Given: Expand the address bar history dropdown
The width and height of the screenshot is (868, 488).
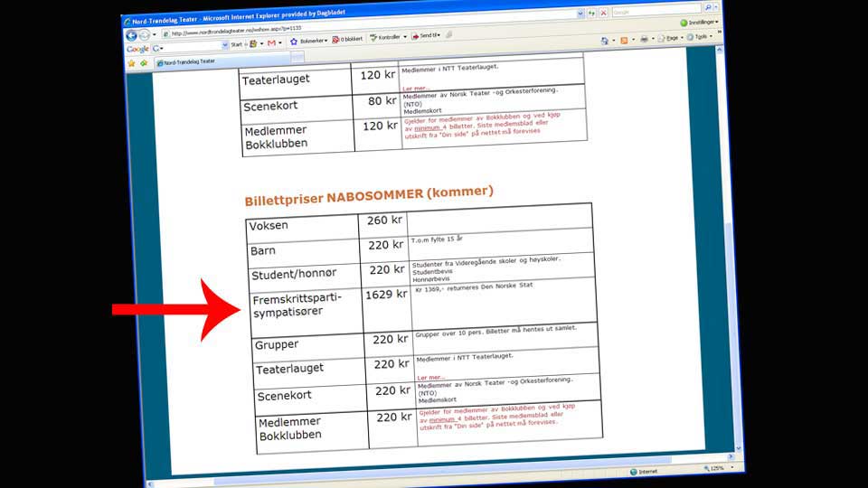Looking at the screenshot, I should point(580,13).
